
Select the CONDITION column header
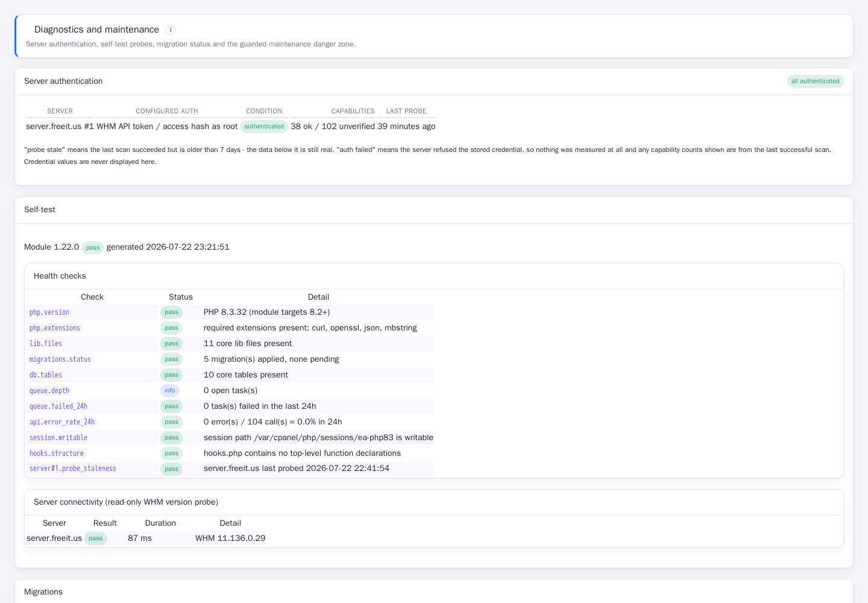coord(264,111)
